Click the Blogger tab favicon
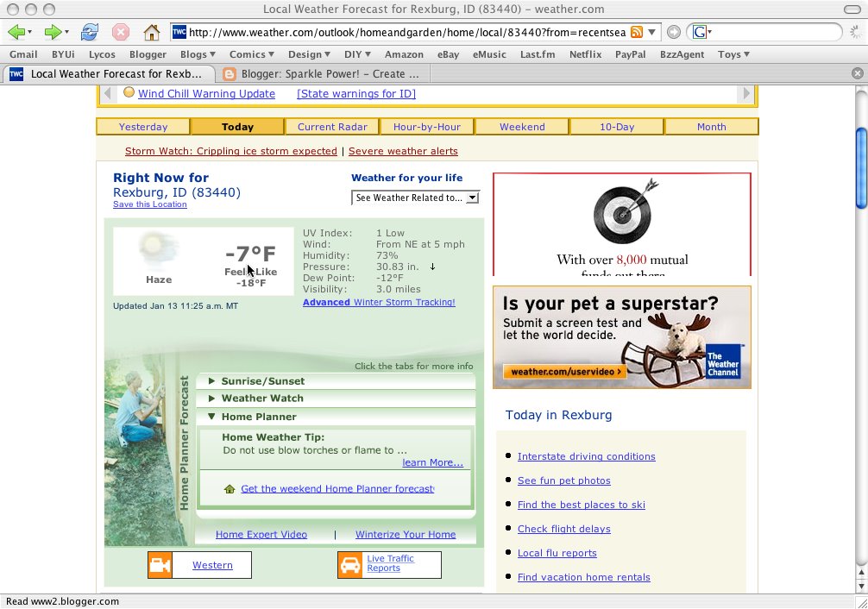 (x=230, y=73)
